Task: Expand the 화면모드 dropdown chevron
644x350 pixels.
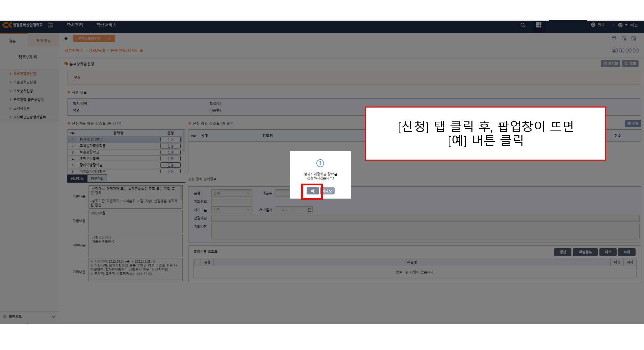Action: pyautogui.click(x=53, y=317)
